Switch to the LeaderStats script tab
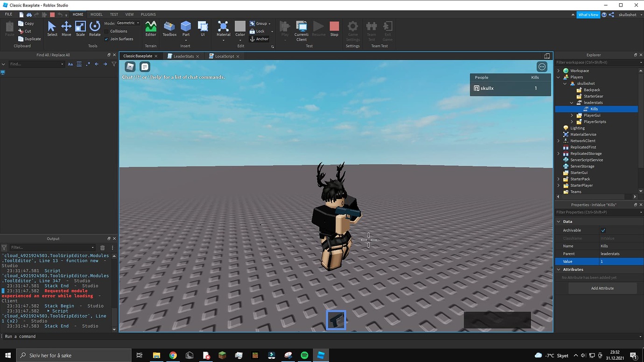 pos(183,56)
